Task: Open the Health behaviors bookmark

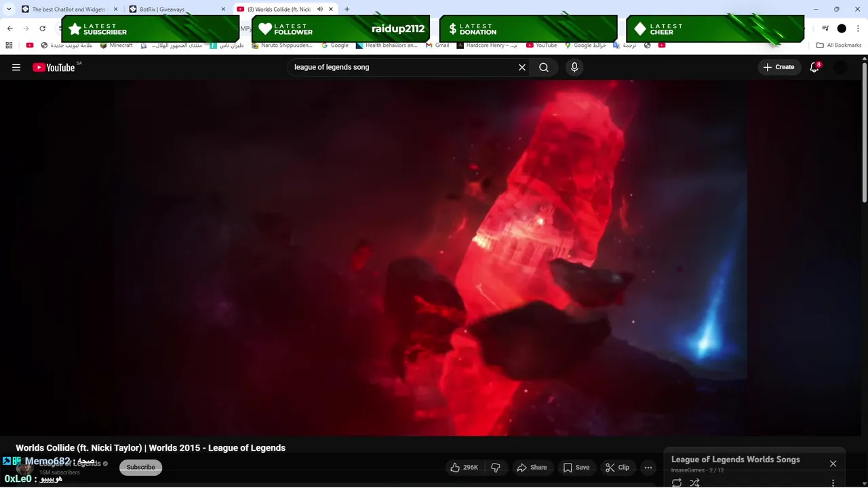Action: 387,45
